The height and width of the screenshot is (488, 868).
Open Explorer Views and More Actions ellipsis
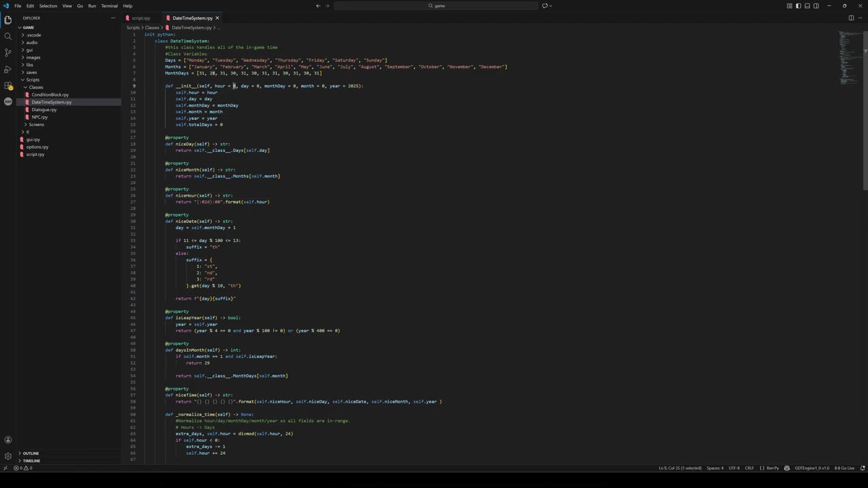coord(113,18)
